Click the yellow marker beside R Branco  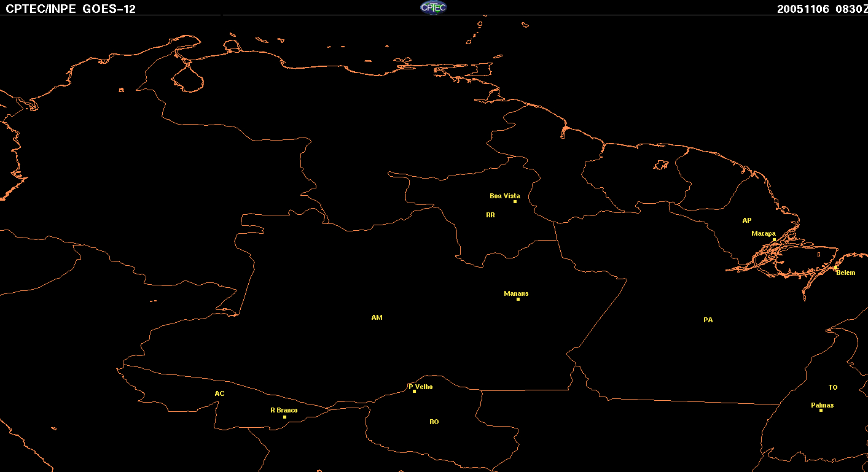pos(284,417)
